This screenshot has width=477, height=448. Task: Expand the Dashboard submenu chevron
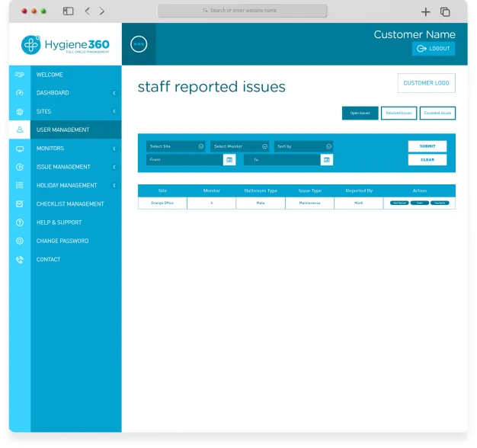114,93
